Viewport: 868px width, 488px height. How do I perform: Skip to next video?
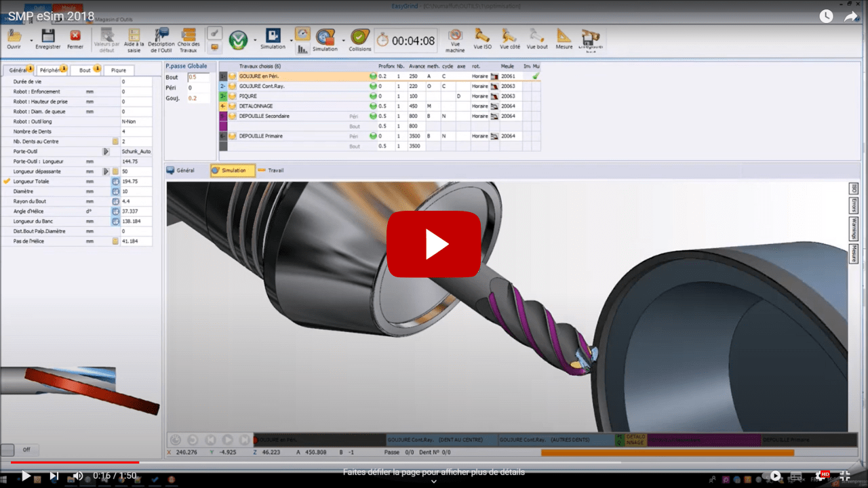coord(54,476)
